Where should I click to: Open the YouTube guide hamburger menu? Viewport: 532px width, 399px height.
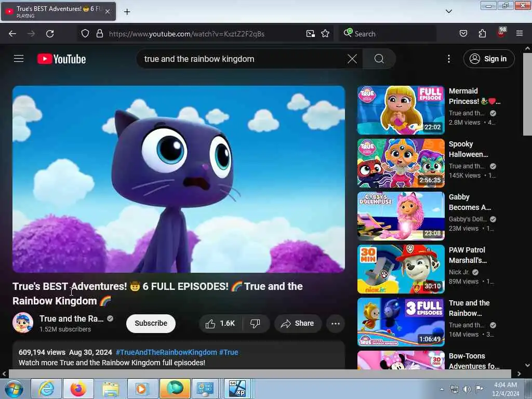pyautogui.click(x=19, y=59)
